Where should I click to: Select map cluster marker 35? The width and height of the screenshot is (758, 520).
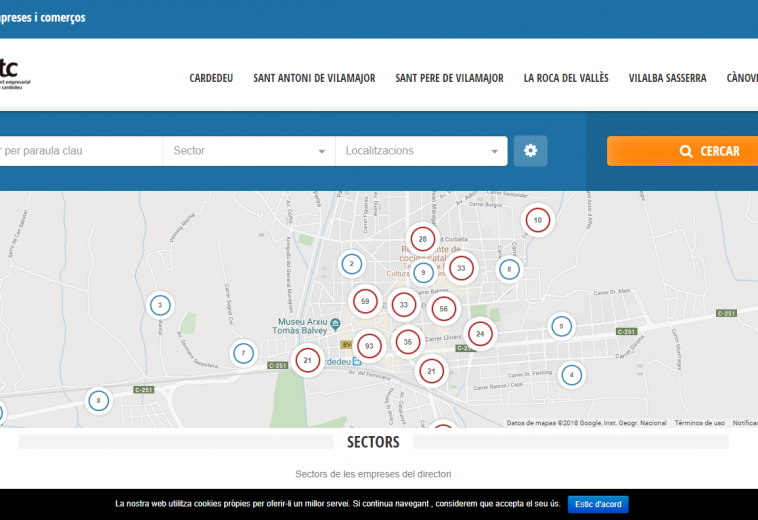tap(408, 342)
